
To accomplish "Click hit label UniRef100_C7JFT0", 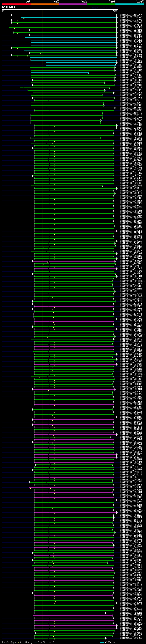I will 131,631.
